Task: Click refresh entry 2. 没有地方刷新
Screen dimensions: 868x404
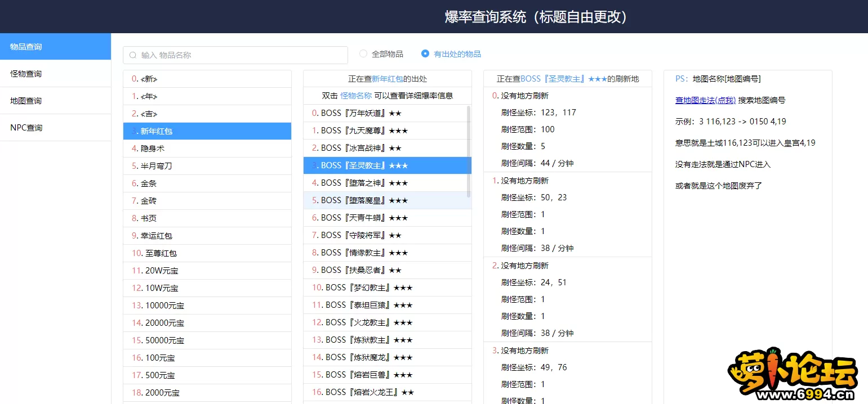Action: coord(520,266)
